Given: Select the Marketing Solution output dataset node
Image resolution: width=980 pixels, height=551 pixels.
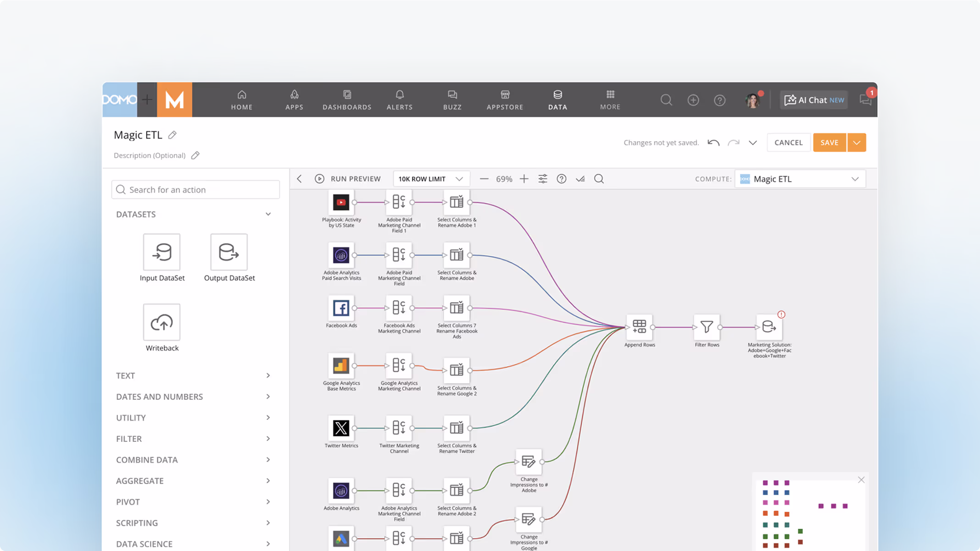Looking at the screenshot, I should [x=769, y=327].
